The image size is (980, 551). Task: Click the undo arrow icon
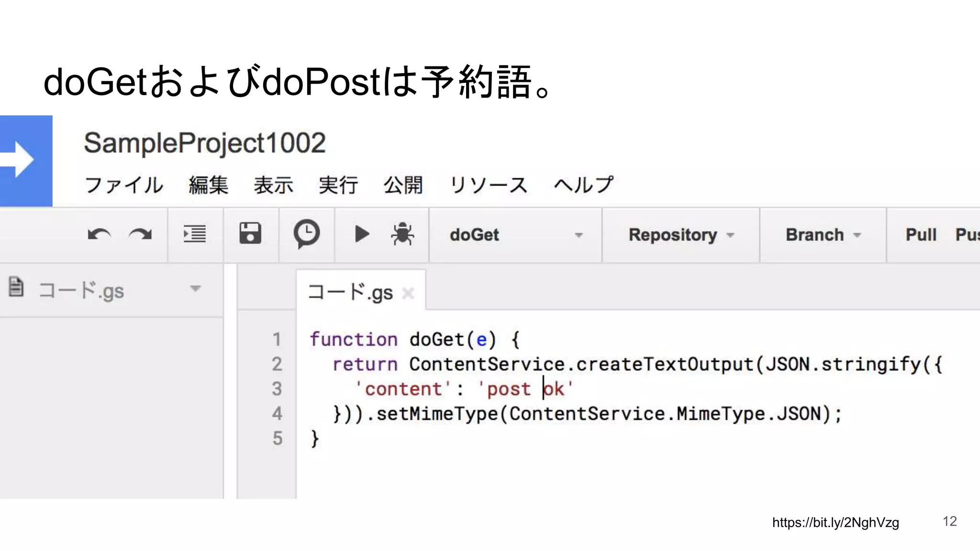[100, 235]
